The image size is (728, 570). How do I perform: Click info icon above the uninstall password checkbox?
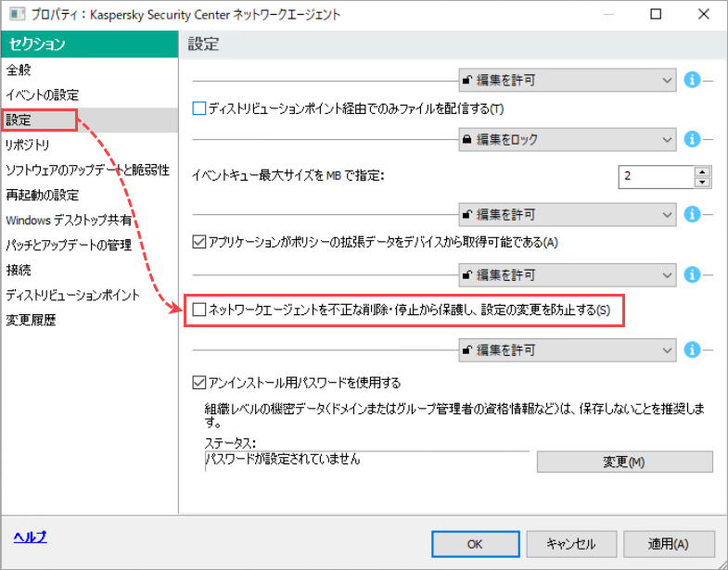691,351
